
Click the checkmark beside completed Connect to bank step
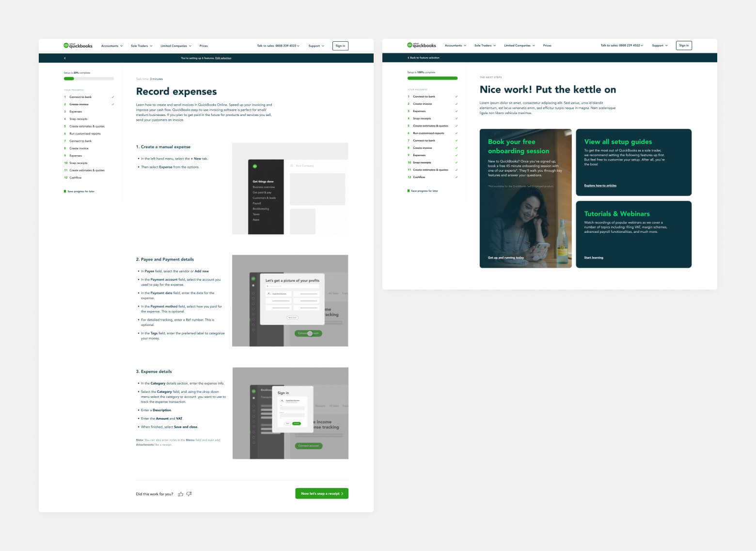click(x=113, y=97)
